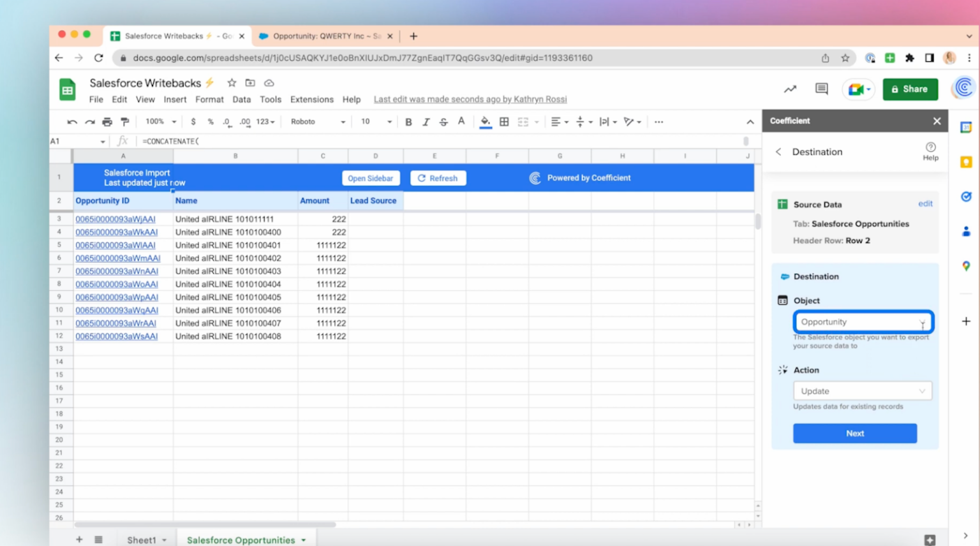Click the last edit history link
This screenshot has height=546, width=980.
tap(470, 100)
